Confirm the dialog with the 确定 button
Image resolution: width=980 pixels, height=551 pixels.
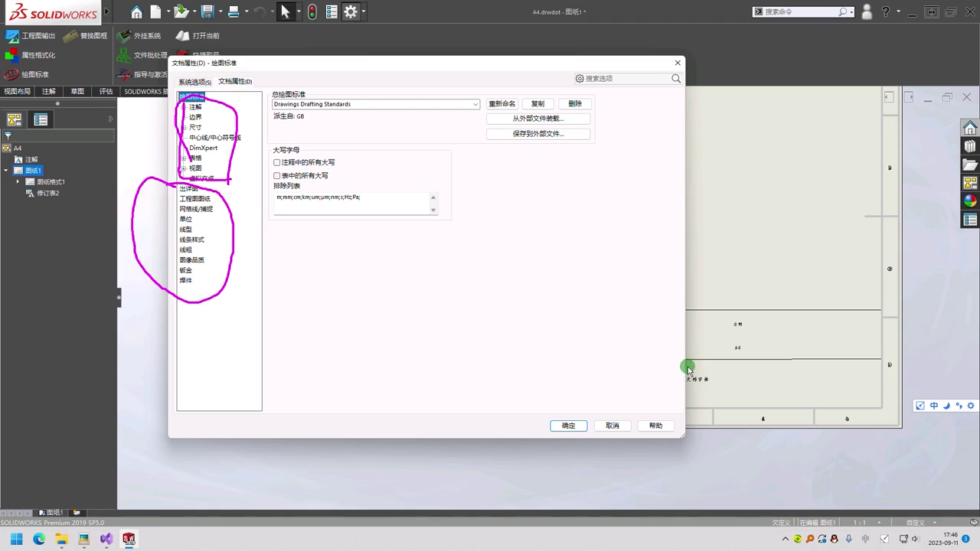569,426
